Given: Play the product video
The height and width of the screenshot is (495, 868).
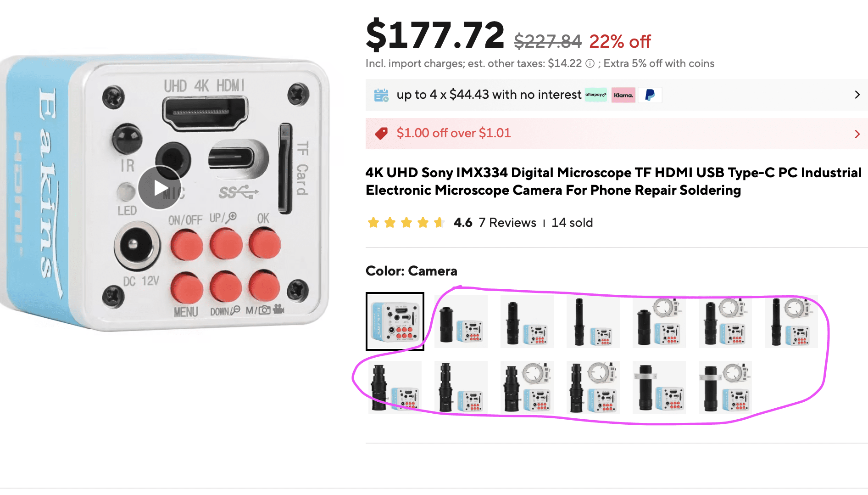Looking at the screenshot, I should (x=160, y=188).
